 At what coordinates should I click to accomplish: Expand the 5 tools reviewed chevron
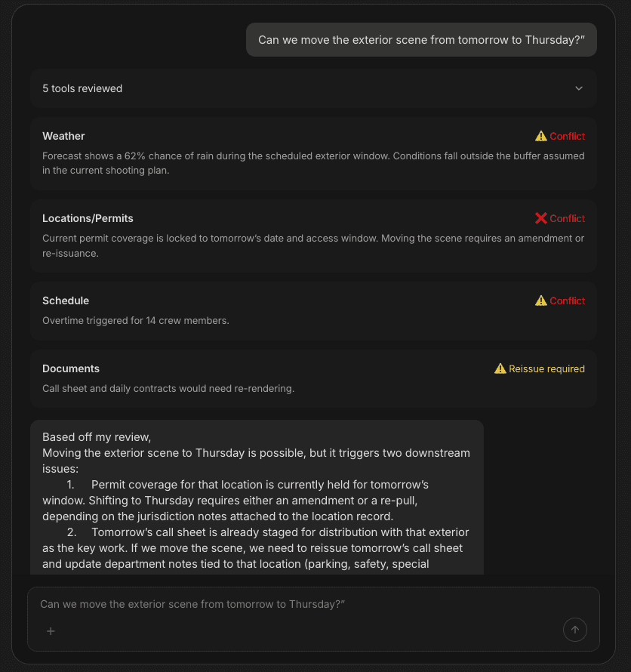[579, 88]
